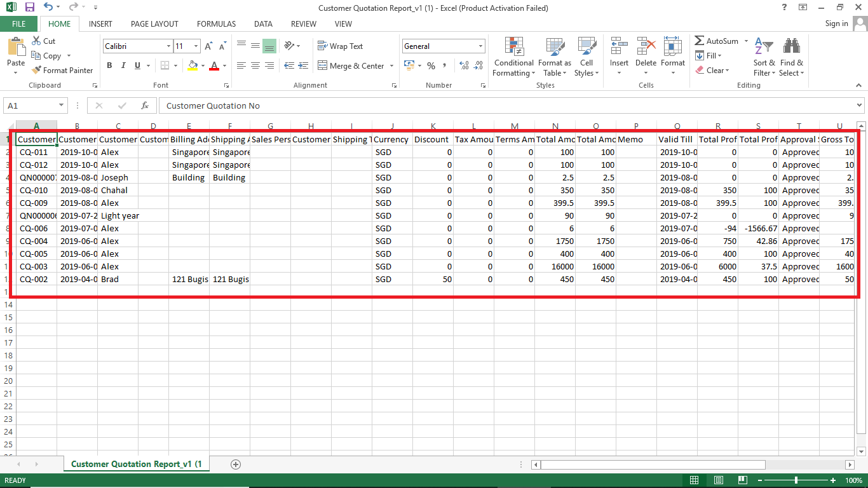Toggle Bold formatting

pyautogui.click(x=109, y=65)
